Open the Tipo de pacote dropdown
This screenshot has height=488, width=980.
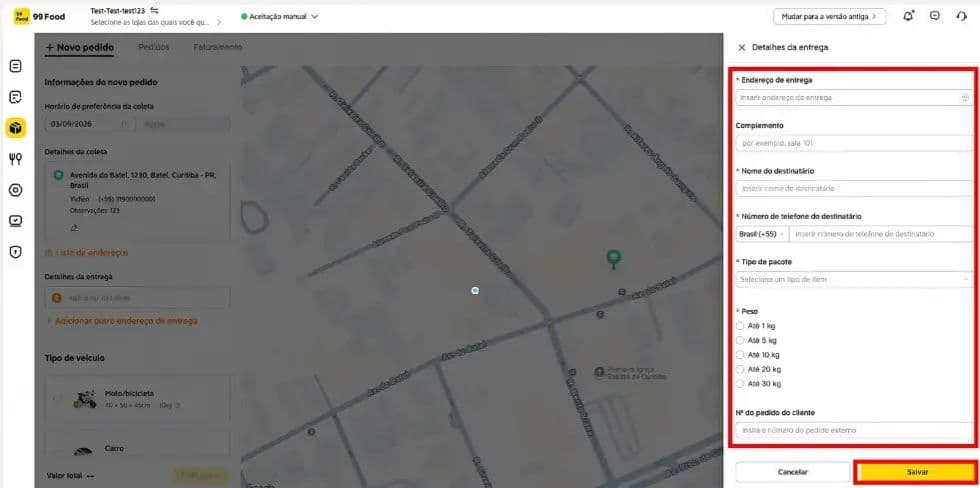click(854, 279)
